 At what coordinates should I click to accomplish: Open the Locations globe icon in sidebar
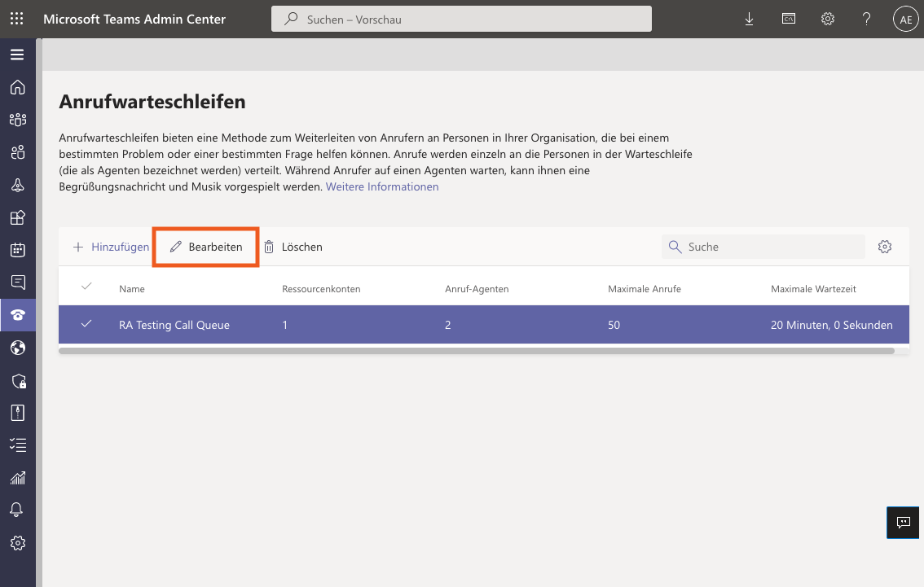(18, 348)
